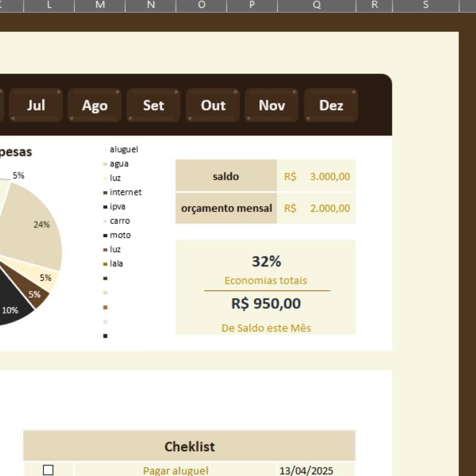Screen dimensions: 476x476
Task: Click the R$ 950,00 amount
Action: (266, 303)
